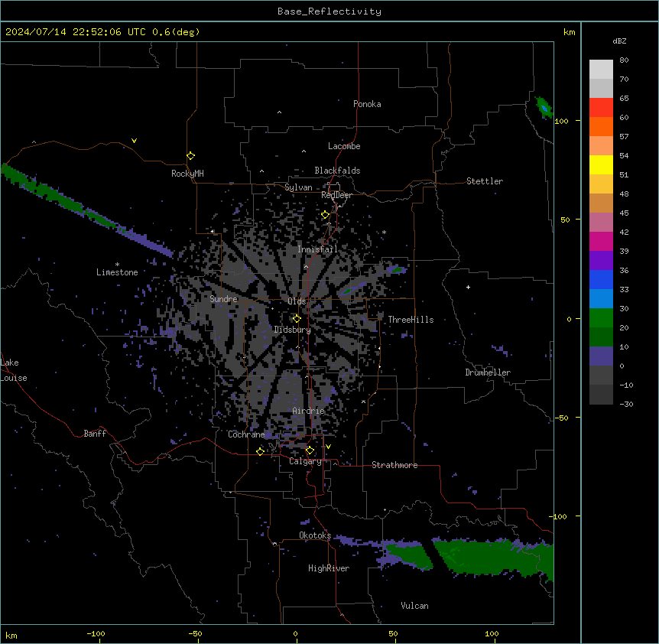Select the bright green 20-30 dBZ swatch

tap(601, 318)
